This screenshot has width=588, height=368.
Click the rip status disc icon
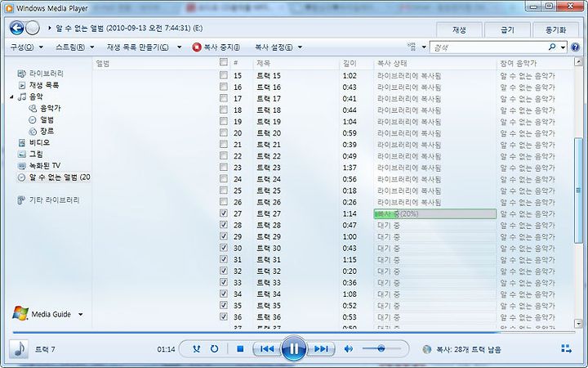(427, 350)
